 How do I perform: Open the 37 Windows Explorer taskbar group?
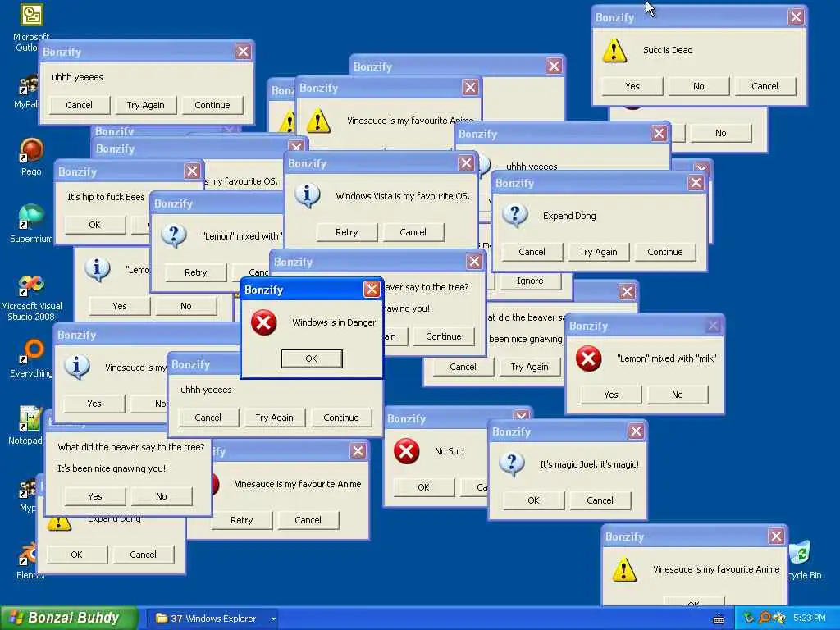(212, 619)
